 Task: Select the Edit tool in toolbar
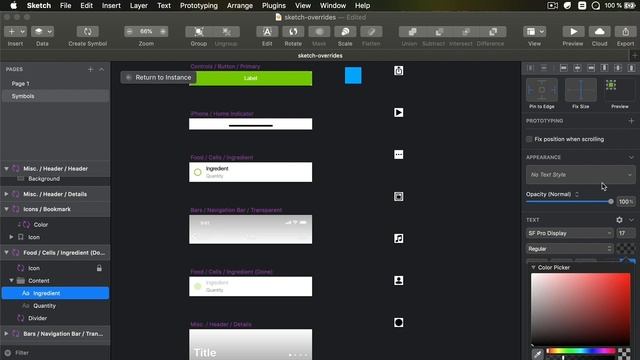(x=267, y=31)
